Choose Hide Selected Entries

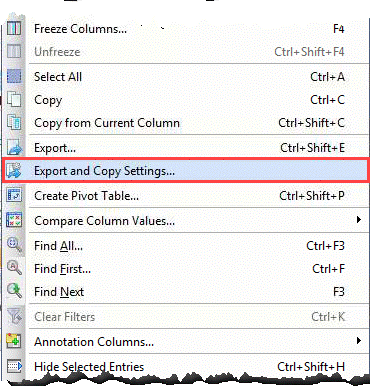pyautogui.click(x=186, y=367)
